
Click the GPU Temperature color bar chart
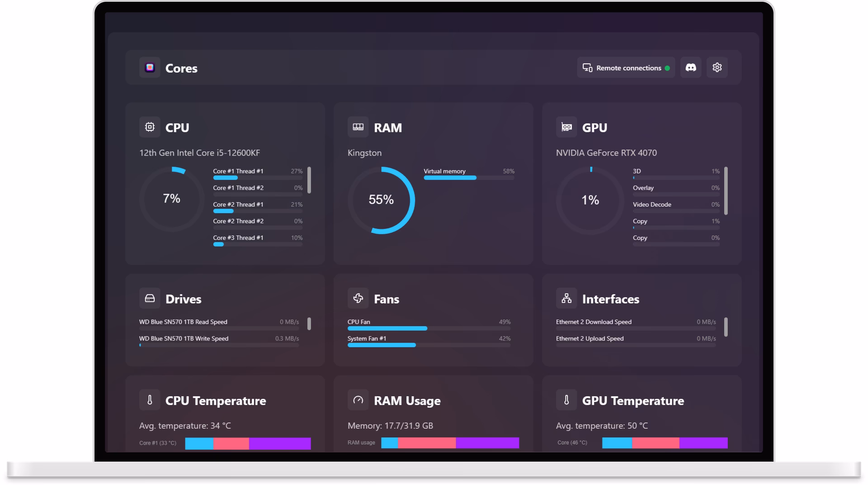(665, 443)
